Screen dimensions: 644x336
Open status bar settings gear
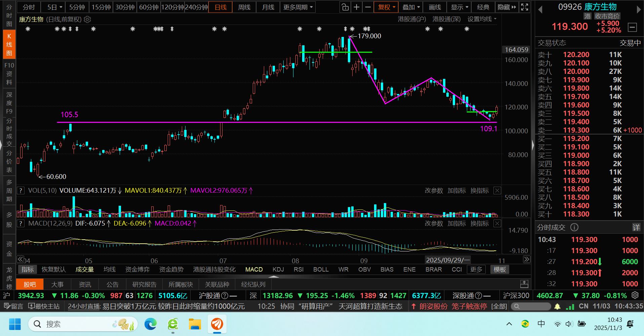click(635, 295)
